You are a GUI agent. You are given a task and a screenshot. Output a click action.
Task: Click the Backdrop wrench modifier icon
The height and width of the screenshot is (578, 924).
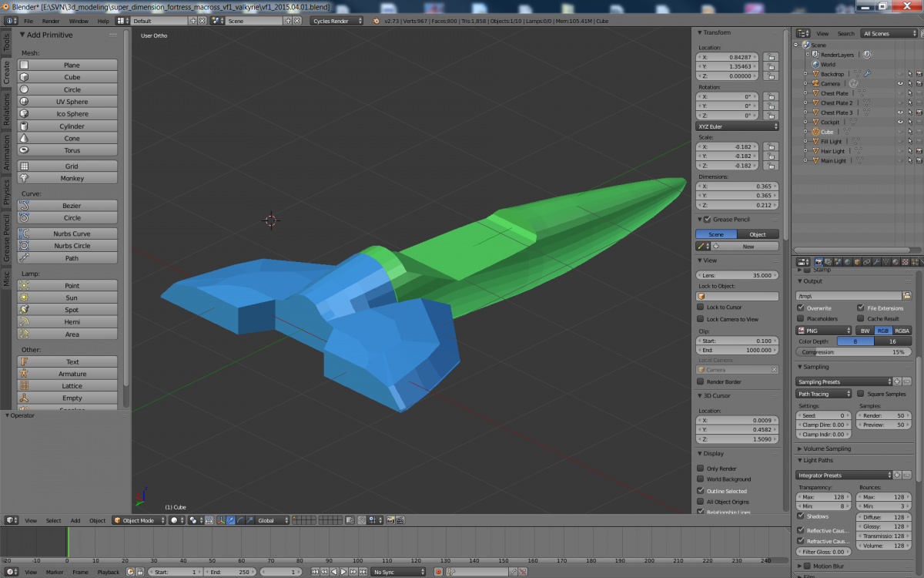(x=867, y=74)
